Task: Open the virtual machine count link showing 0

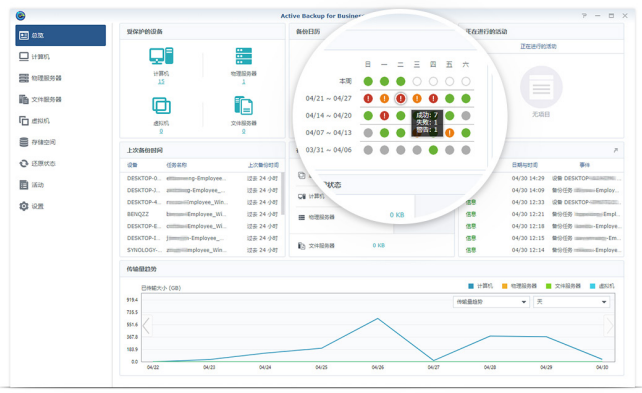Action: (x=161, y=131)
